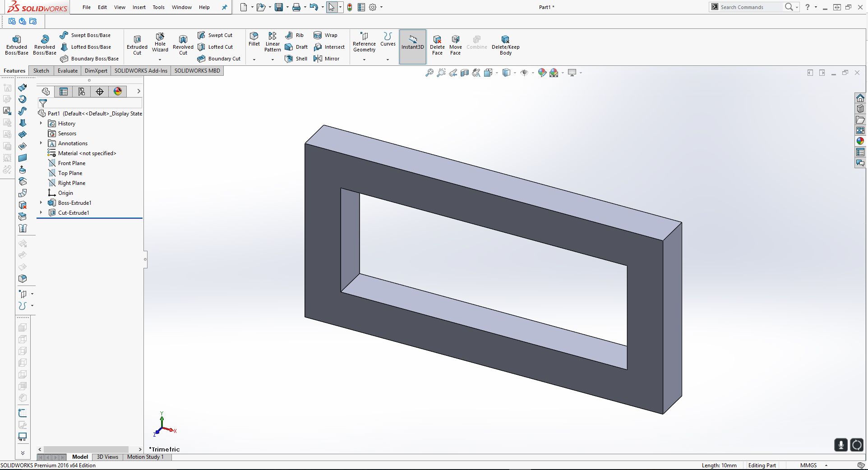This screenshot has height=470, width=868.
Task: Open the Insert menu
Action: [139, 7]
